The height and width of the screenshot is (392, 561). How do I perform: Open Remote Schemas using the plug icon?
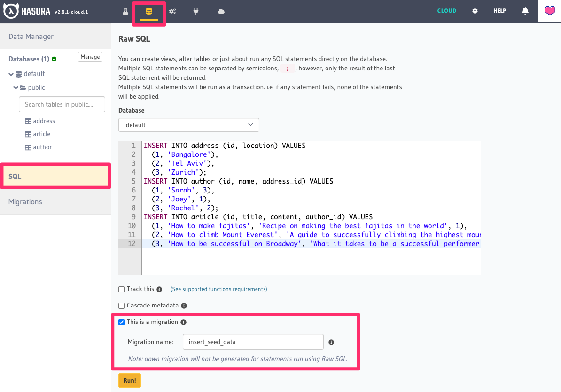(196, 10)
